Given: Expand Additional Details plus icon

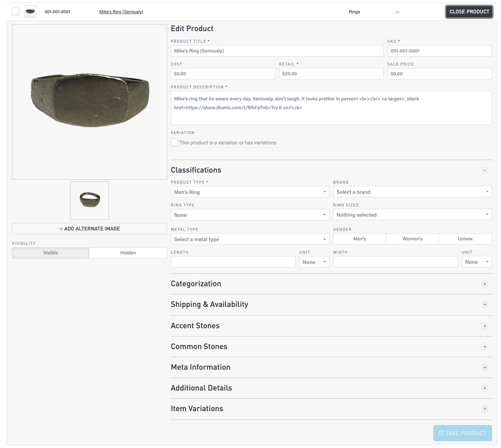Looking at the screenshot, I should 484,388.
